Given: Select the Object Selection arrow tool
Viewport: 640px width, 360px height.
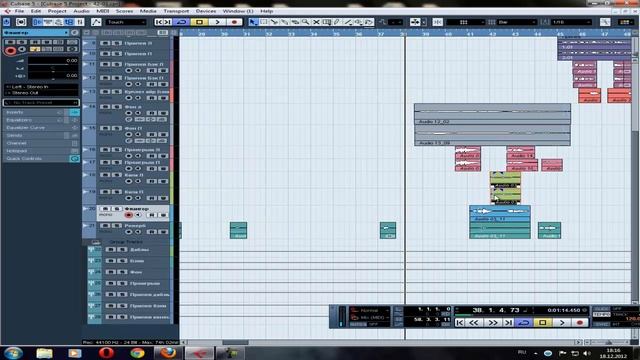Looking at the screenshot, I should click(253, 22).
